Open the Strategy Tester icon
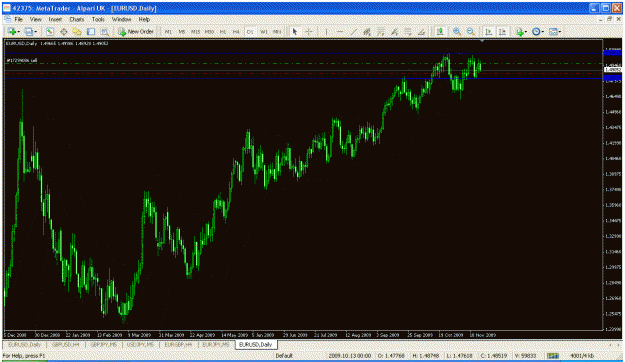The height and width of the screenshot is (362, 625). [104, 31]
